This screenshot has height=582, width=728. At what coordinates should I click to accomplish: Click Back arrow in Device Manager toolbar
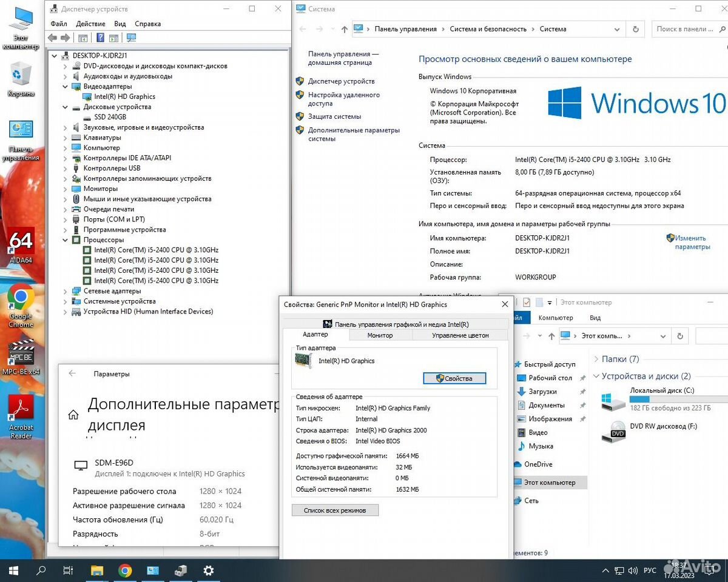pos(52,38)
